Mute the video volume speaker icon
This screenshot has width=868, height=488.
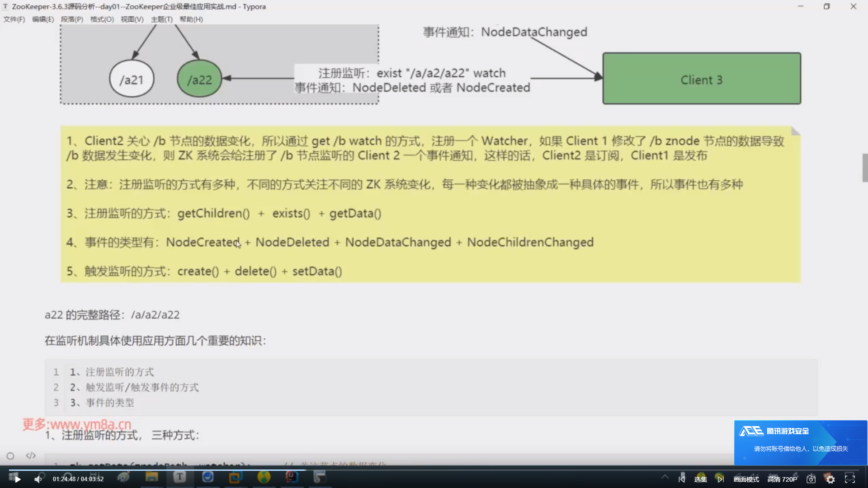coord(38,479)
